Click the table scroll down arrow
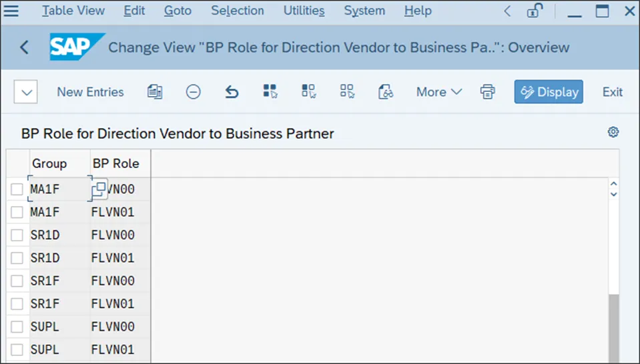 (x=613, y=195)
